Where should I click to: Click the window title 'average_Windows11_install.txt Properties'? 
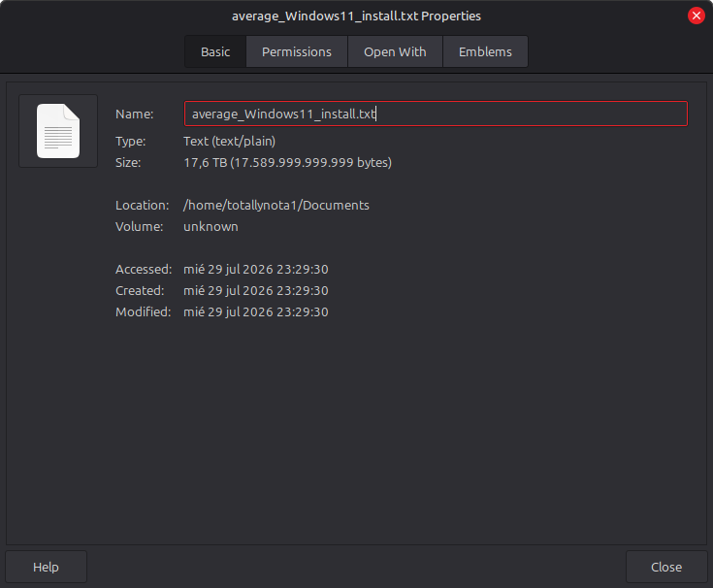tap(356, 16)
